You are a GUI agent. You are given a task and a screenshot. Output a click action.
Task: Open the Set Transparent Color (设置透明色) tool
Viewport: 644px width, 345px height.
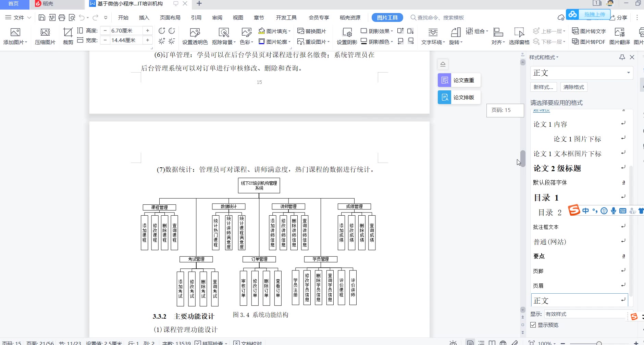(x=195, y=33)
